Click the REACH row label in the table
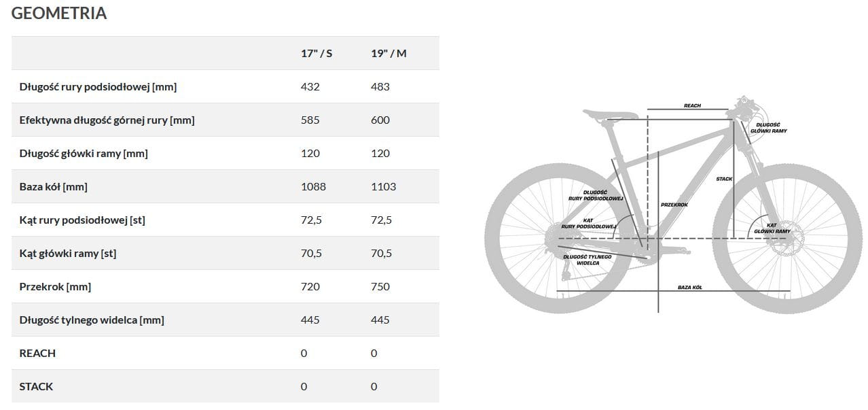This screenshot has height=410, width=868. [37, 353]
